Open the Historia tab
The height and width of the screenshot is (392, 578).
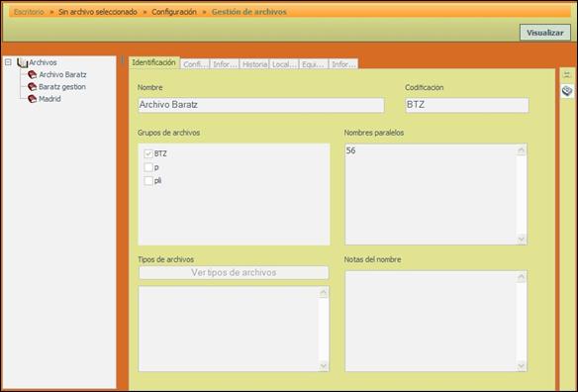click(x=254, y=64)
